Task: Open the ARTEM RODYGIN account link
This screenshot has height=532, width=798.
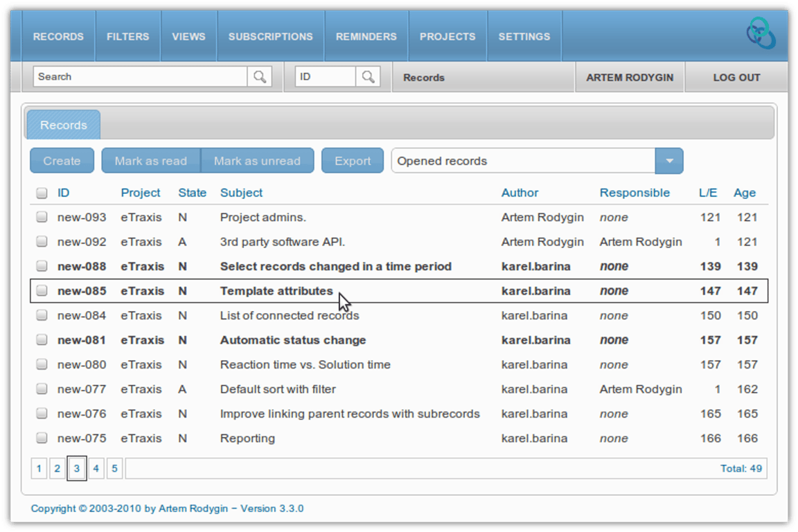Action: coord(629,77)
